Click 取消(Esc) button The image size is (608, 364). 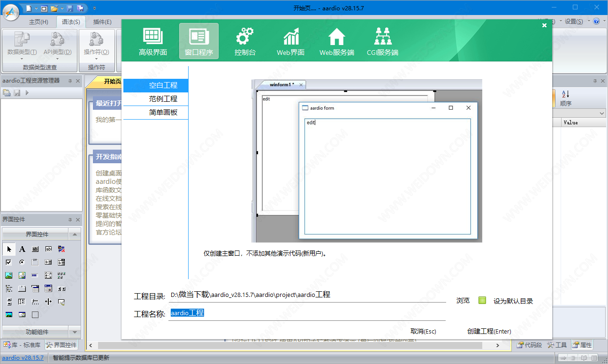tap(423, 331)
